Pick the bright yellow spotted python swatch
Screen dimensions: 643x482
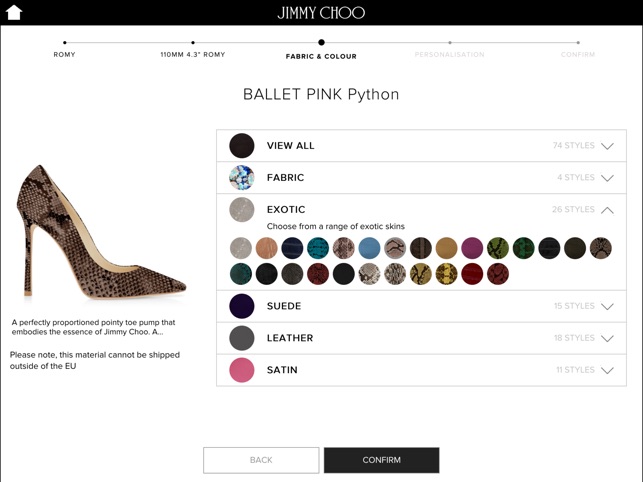(x=446, y=274)
